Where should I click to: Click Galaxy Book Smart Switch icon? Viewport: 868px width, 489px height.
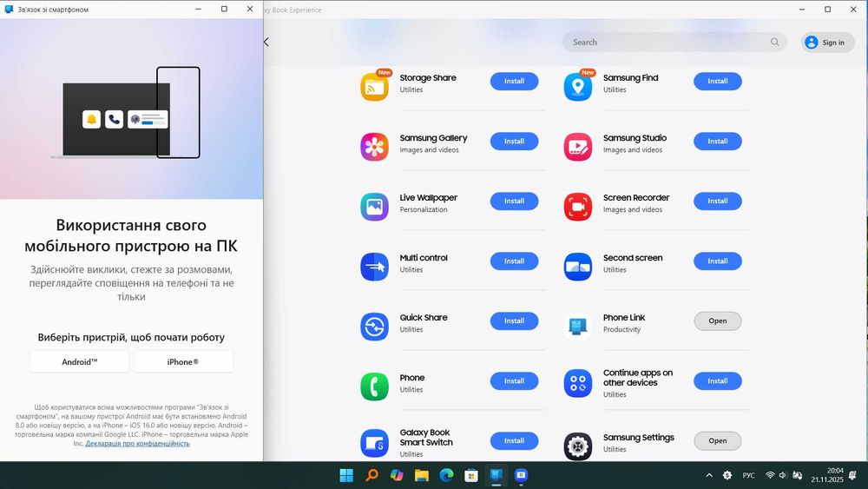pos(374,443)
